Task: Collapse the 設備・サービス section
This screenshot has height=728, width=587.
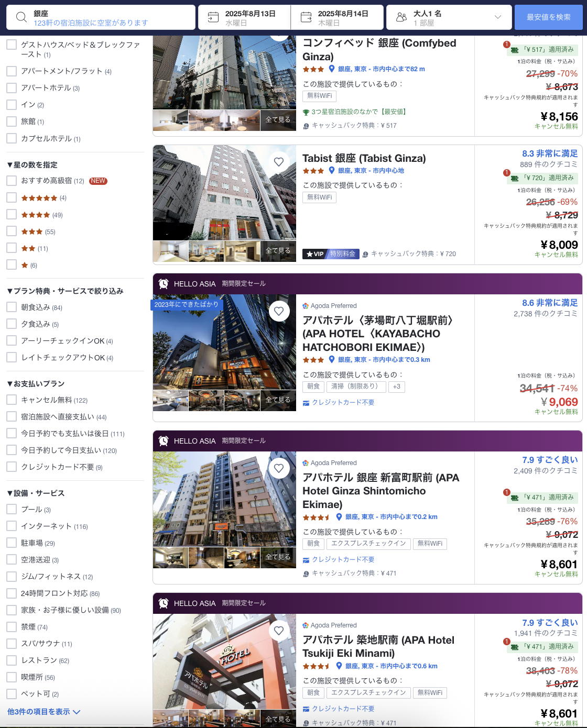Action: coord(36,493)
